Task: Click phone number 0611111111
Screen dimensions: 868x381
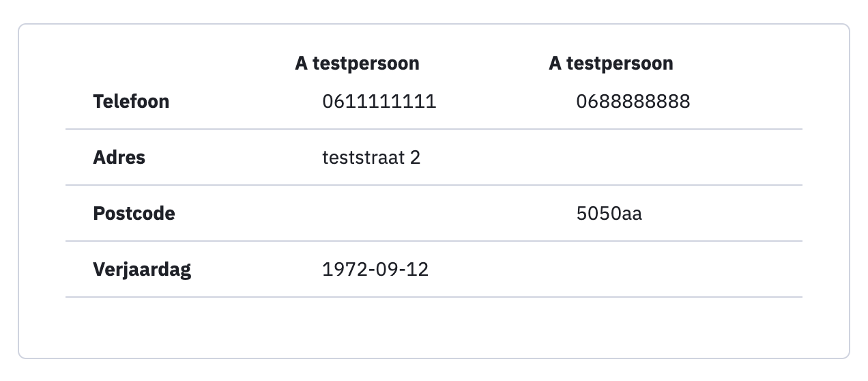Action: (379, 102)
